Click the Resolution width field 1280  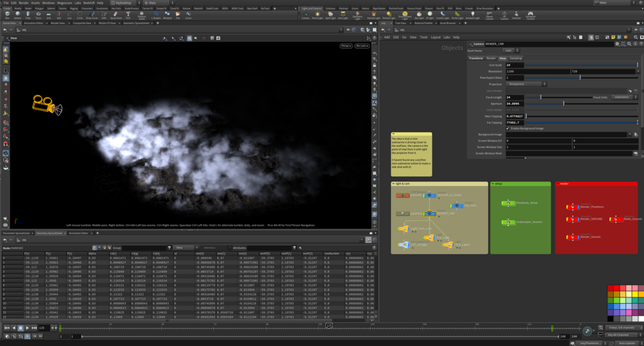click(538, 71)
